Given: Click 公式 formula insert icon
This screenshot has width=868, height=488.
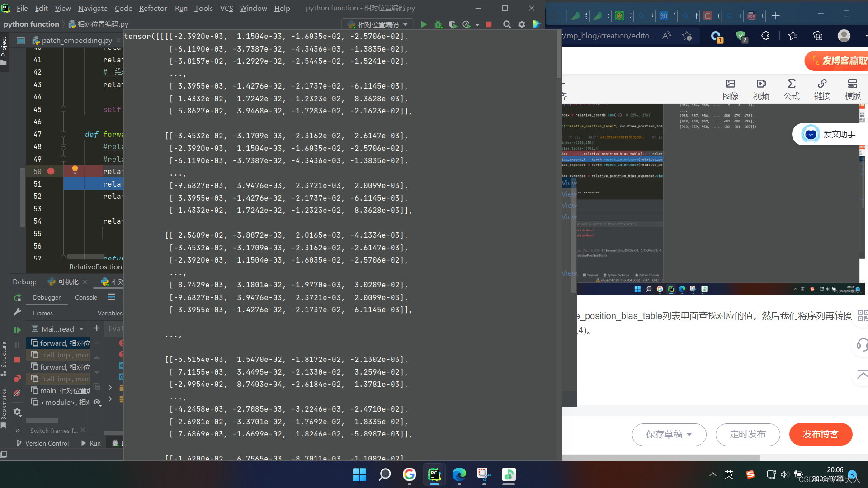Looking at the screenshot, I should (792, 89).
